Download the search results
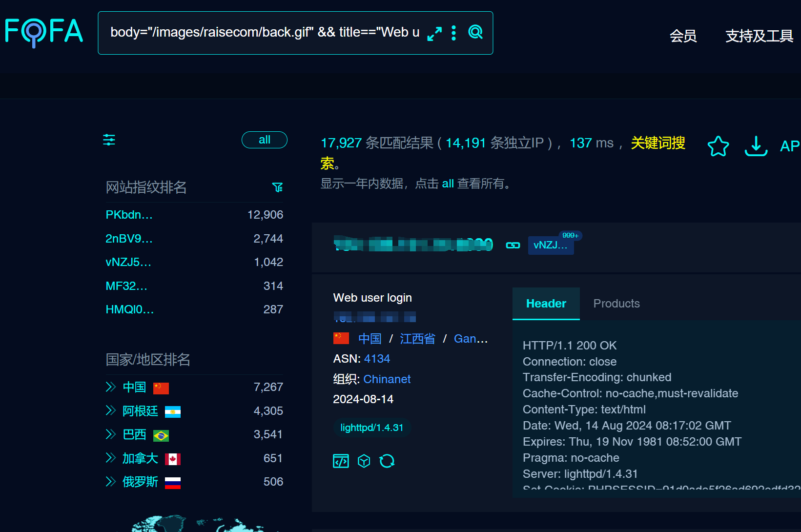Image resolution: width=801 pixels, height=532 pixels. click(x=756, y=146)
